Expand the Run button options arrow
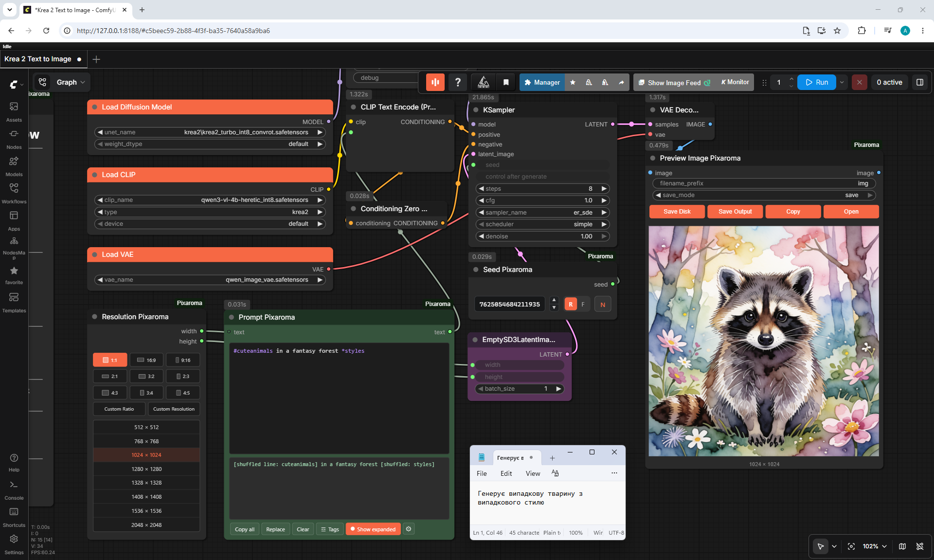 tap(842, 82)
